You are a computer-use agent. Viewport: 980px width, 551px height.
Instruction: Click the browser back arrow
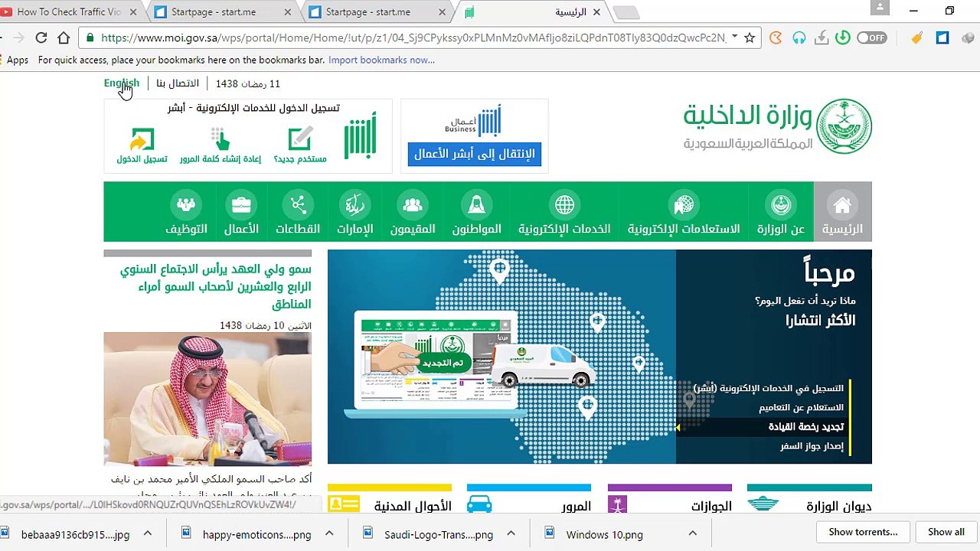(3, 37)
